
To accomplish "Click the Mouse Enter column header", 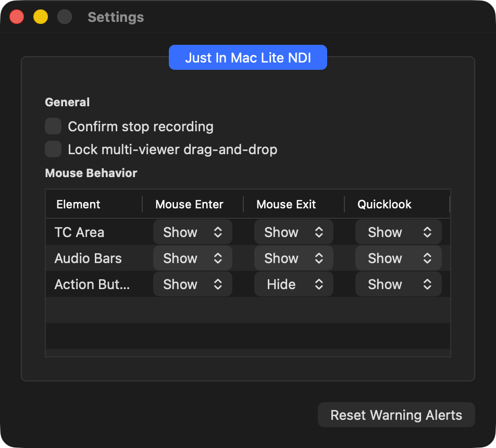I will coord(193,204).
